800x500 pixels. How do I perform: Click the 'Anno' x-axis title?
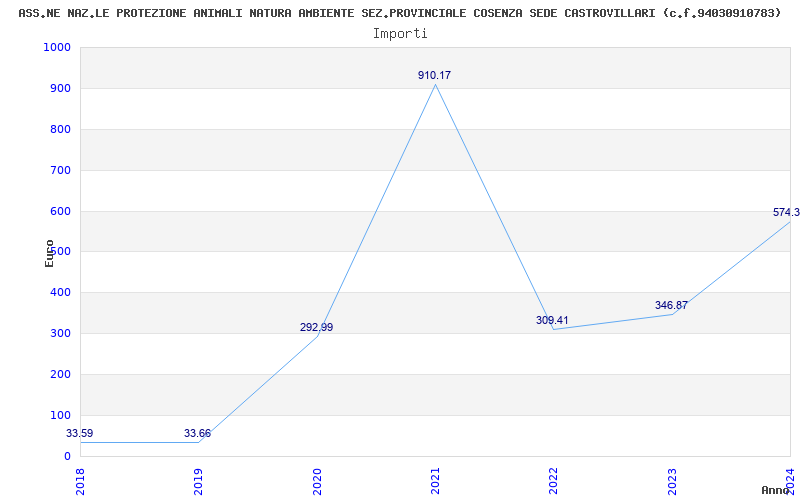pyautogui.click(x=775, y=490)
